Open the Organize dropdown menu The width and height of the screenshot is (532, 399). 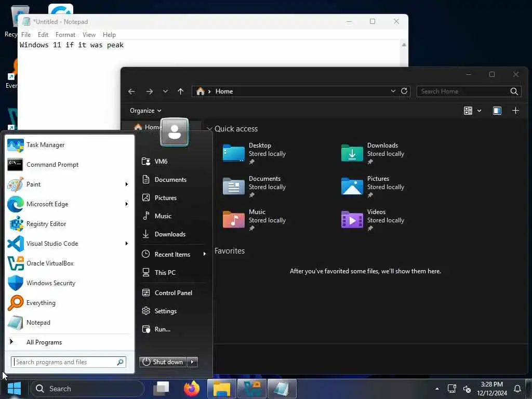click(x=145, y=111)
